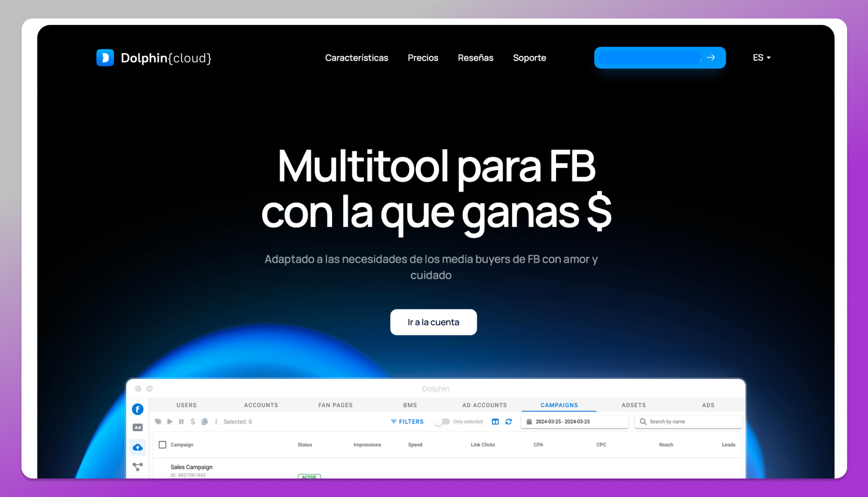Viewport: 868px width, 497px height.
Task: Select the CAMPAIGNS tab
Action: pyautogui.click(x=560, y=405)
